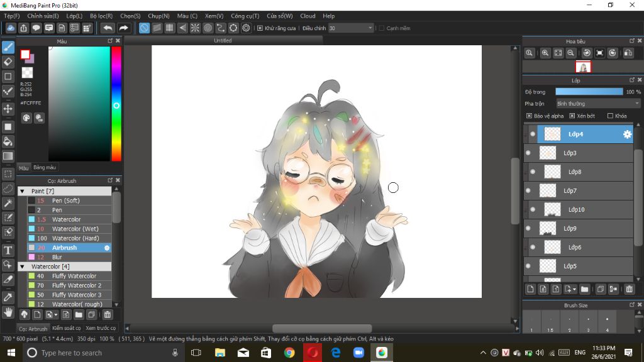Delete brush using brush panel trash icon
644x362 pixels.
click(107, 315)
